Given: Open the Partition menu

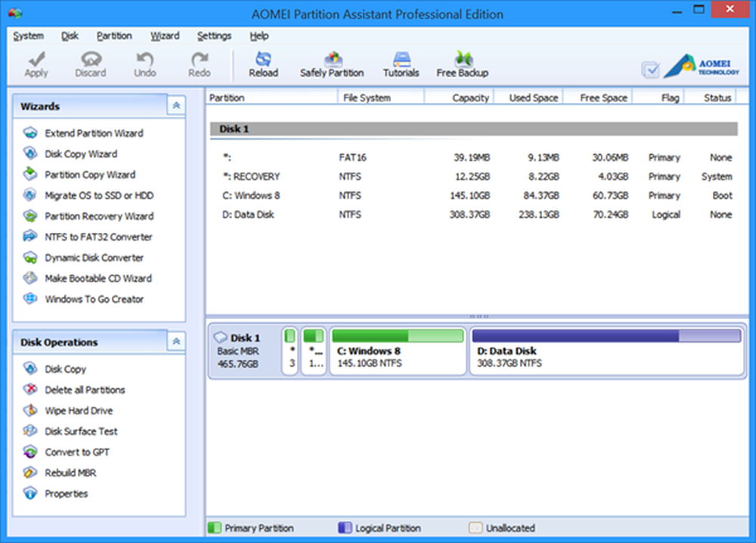Looking at the screenshot, I should tap(114, 36).
